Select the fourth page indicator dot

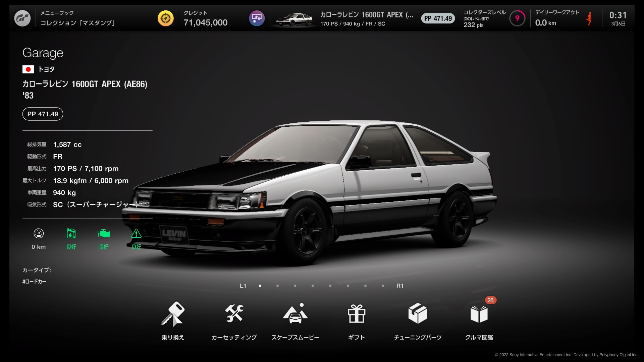[x=313, y=286]
